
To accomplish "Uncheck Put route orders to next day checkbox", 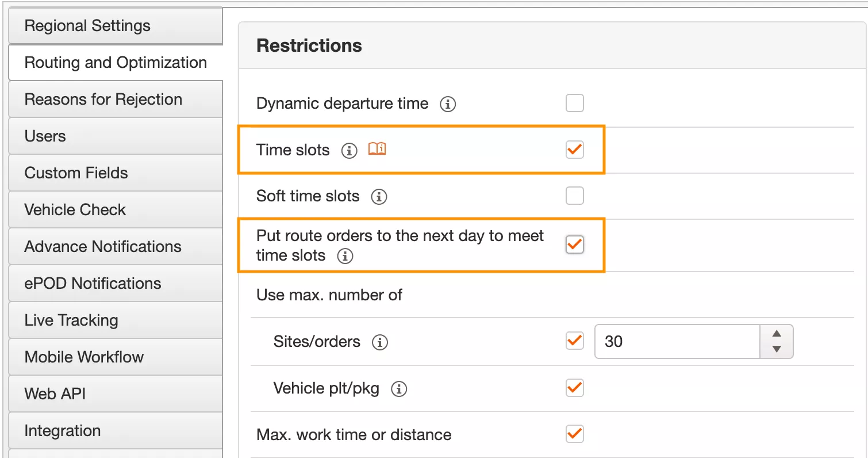I will coord(574,245).
